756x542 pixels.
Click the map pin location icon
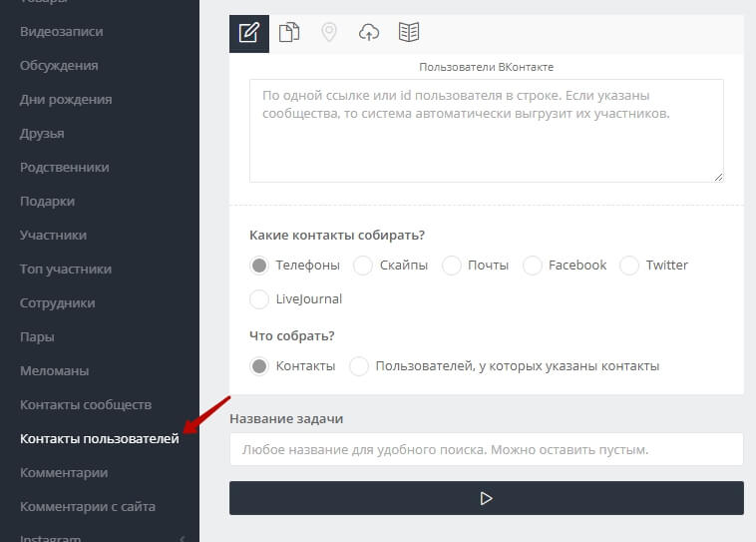tap(329, 33)
